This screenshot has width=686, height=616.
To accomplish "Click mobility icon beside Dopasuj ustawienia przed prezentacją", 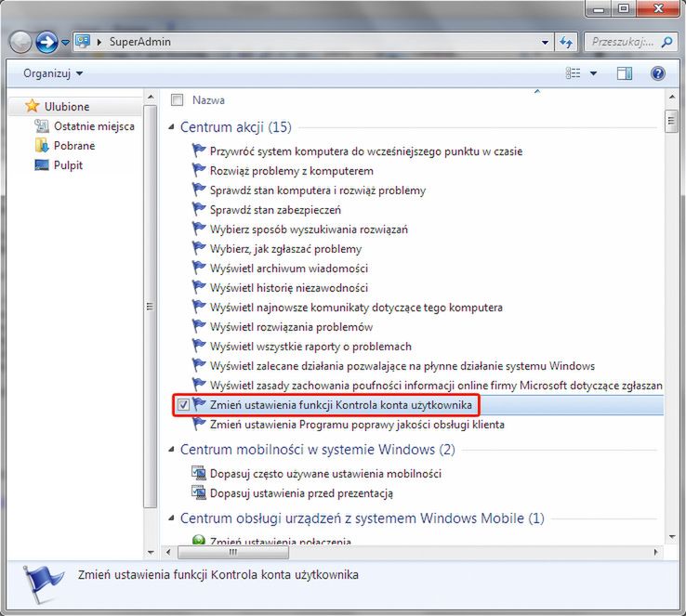I will (199, 492).
